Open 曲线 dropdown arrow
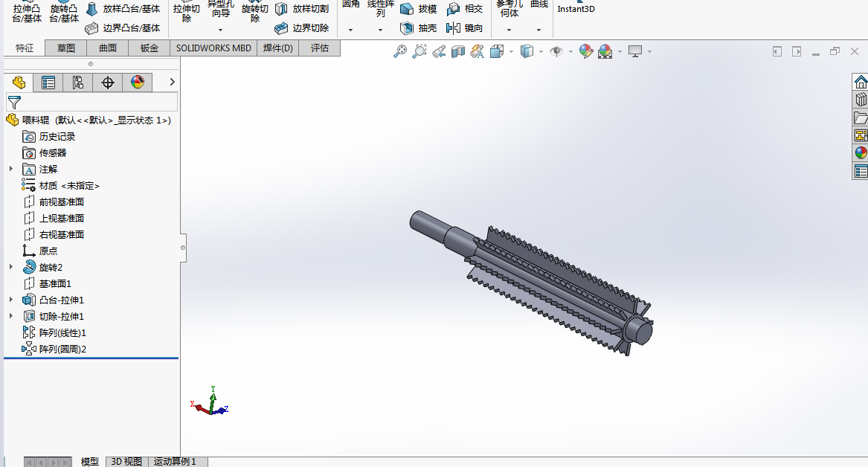868x467 pixels. coord(539,30)
